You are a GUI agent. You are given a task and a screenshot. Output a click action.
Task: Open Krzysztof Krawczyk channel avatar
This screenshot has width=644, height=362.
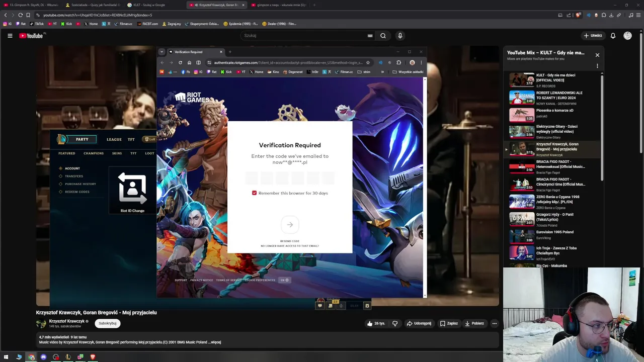coord(41,323)
